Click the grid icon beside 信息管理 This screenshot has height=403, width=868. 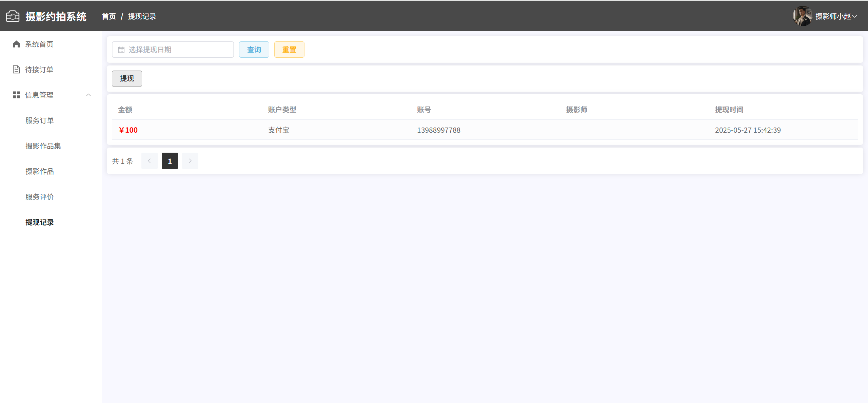click(16, 95)
